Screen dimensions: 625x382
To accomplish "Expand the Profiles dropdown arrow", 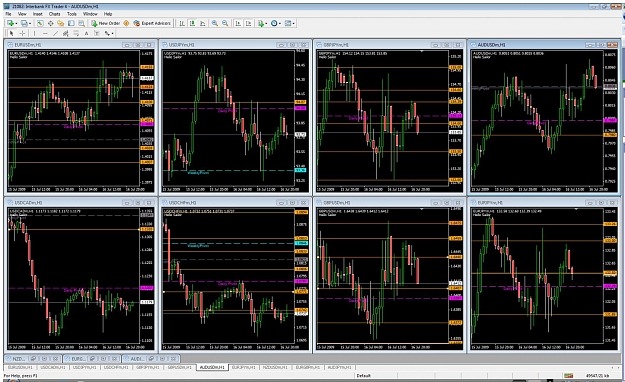I will pos(30,24).
